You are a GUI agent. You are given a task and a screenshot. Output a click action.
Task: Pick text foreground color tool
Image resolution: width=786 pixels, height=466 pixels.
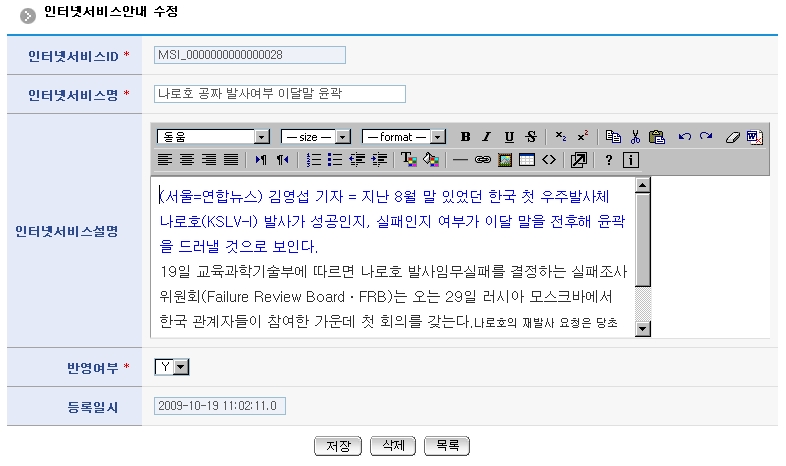pos(408,159)
